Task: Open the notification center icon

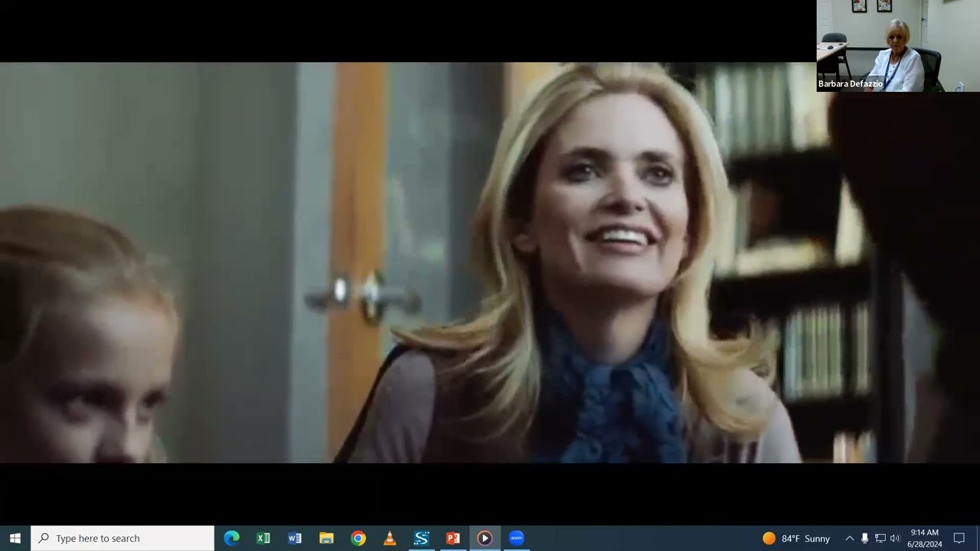Action: coord(959,538)
